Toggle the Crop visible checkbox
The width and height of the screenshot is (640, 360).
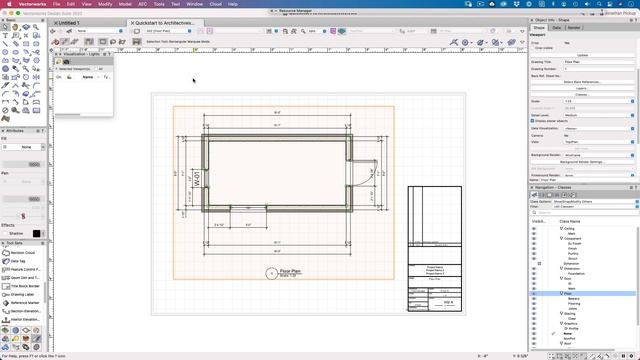[x=533, y=48]
